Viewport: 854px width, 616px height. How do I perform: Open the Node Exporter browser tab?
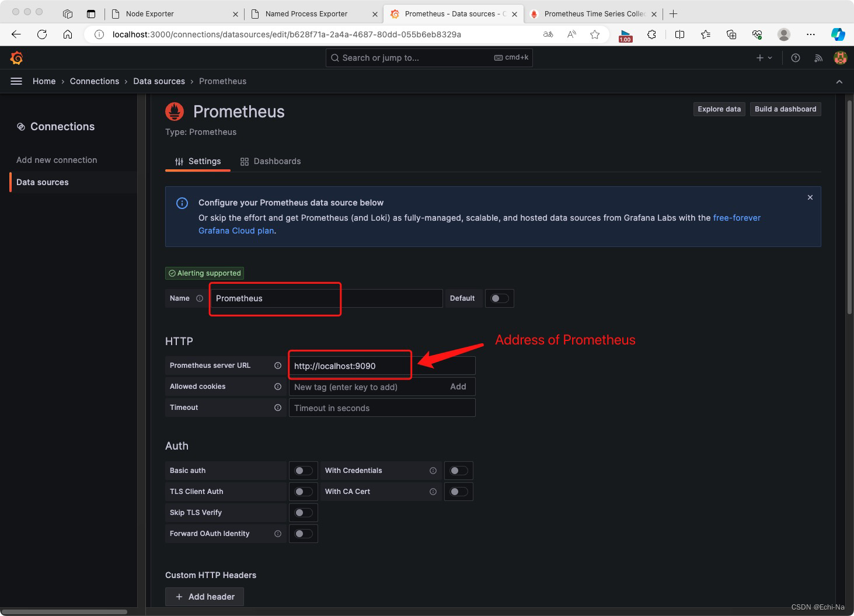[x=175, y=13]
